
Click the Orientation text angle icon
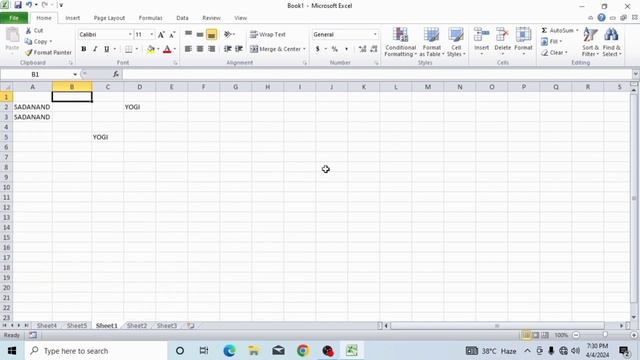click(x=228, y=34)
